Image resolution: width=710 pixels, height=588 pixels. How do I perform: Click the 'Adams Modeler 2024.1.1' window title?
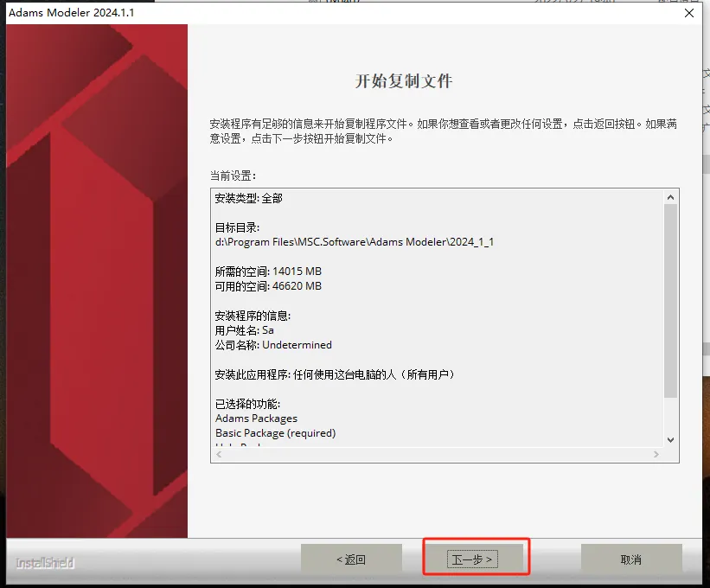coord(72,13)
